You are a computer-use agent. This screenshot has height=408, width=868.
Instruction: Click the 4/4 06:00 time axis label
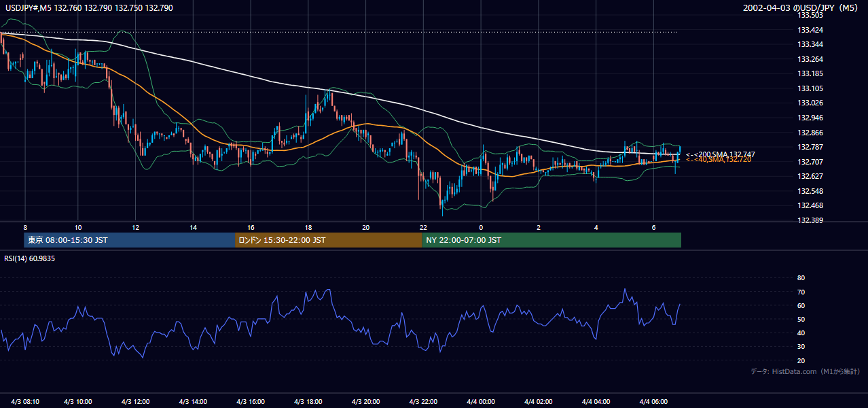point(653,401)
